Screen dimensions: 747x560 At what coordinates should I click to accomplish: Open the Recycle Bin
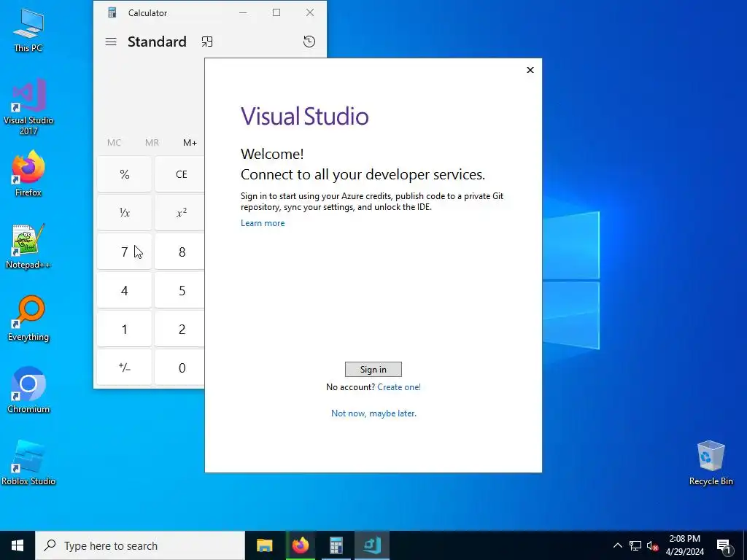point(711,463)
